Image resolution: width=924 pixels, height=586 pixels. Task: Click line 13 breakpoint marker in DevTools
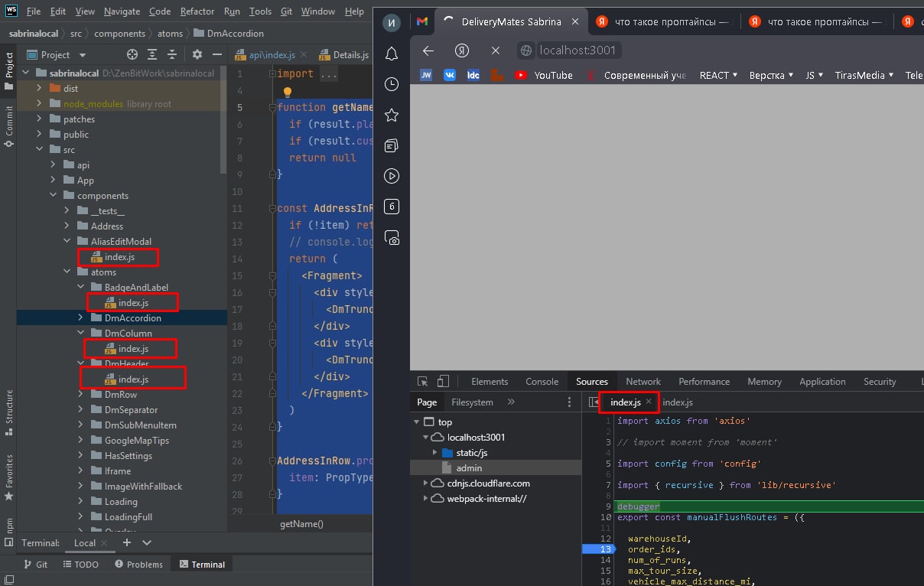[x=598, y=549]
